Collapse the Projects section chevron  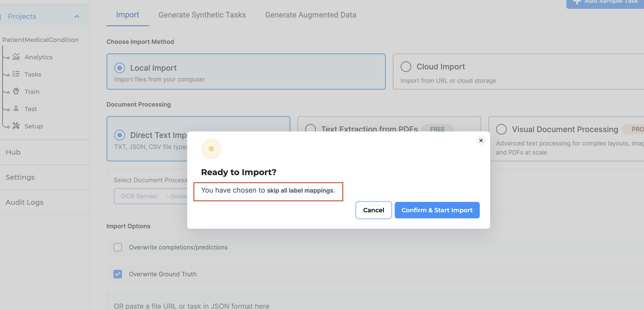(77, 16)
